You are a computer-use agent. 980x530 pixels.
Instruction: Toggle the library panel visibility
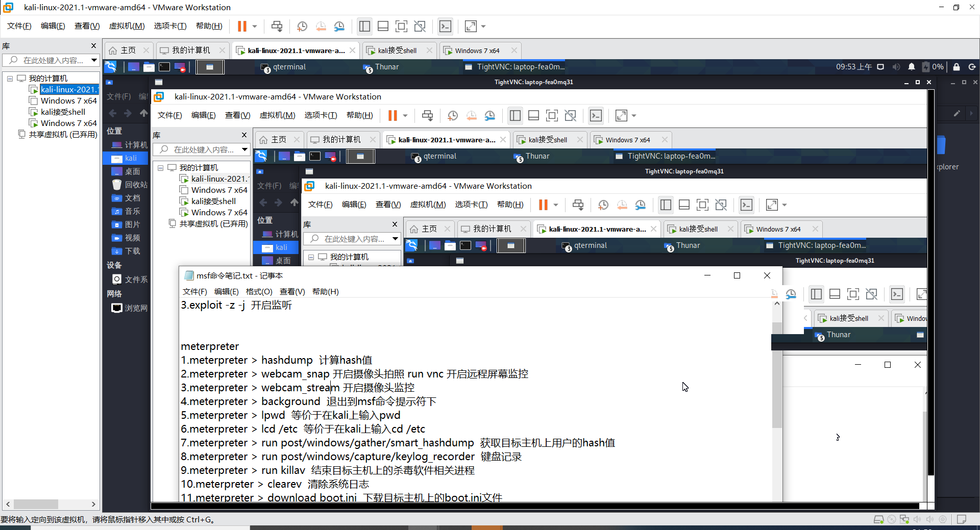[x=364, y=26]
